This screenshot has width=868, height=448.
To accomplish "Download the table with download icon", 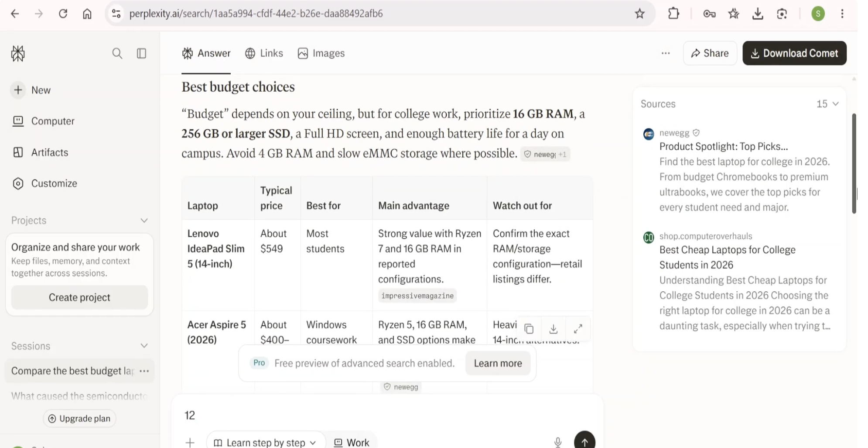I will click(x=554, y=329).
